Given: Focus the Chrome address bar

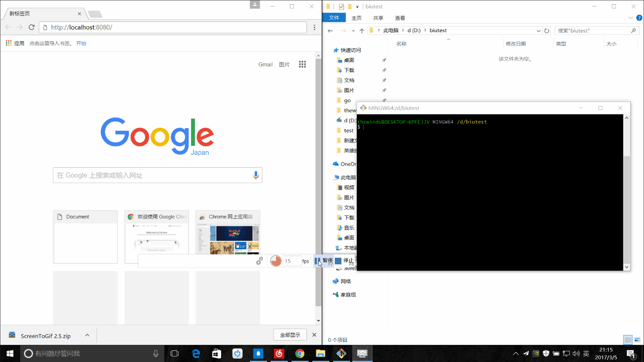Looking at the screenshot, I should (x=173, y=27).
